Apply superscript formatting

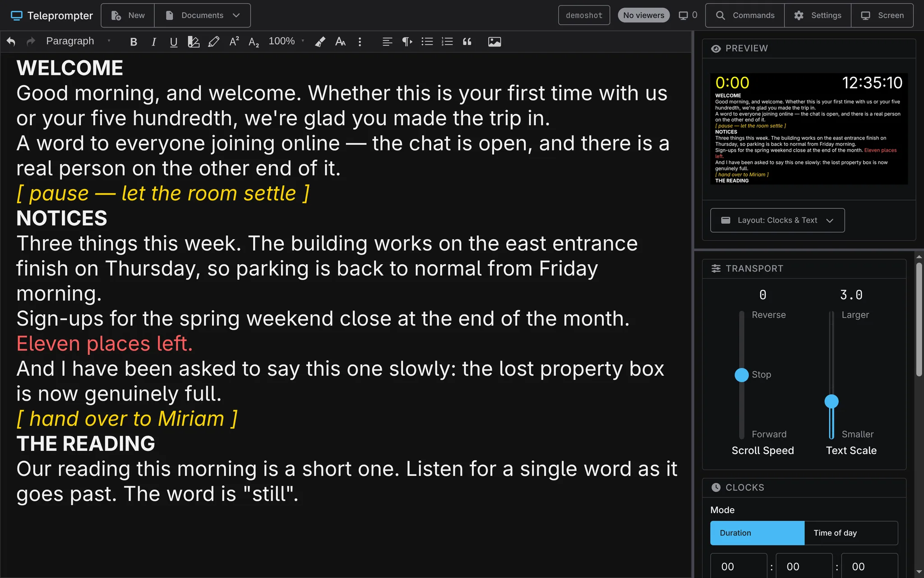[234, 42]
